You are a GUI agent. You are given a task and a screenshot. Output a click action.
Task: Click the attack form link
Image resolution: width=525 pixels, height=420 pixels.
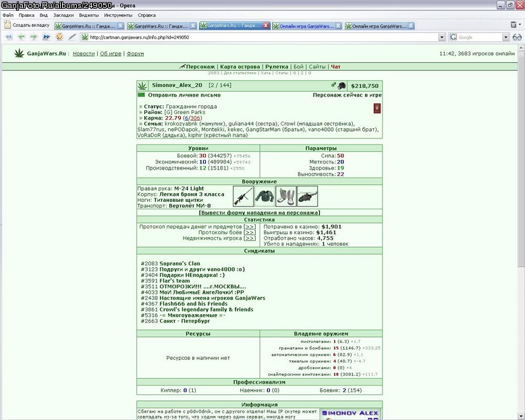point(260,213)
